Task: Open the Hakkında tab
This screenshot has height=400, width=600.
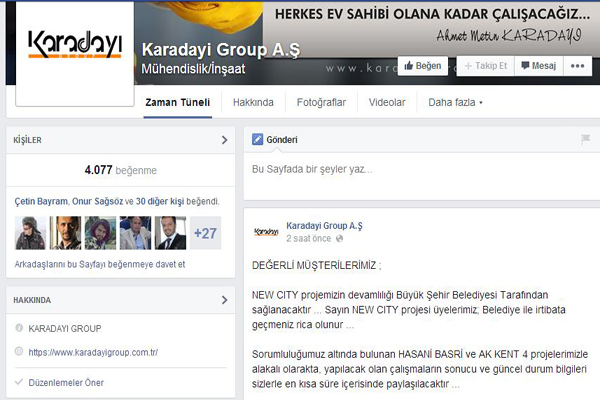Action: tap(253, 103)
